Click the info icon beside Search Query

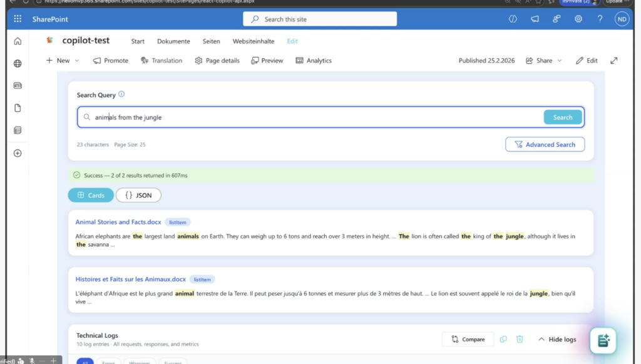click(121, 94)
